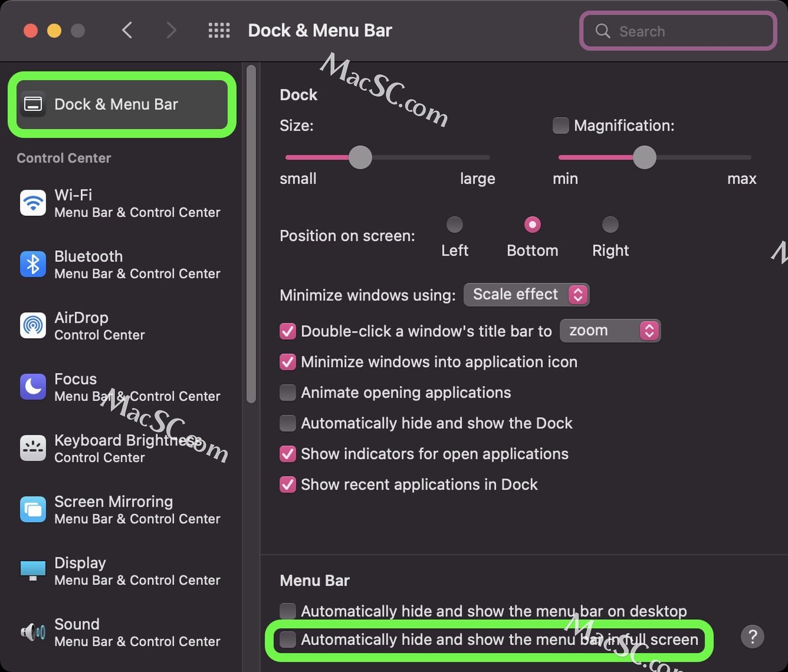
Task: Click the 'Menu Bar' section heading
Action: point(315,580)
